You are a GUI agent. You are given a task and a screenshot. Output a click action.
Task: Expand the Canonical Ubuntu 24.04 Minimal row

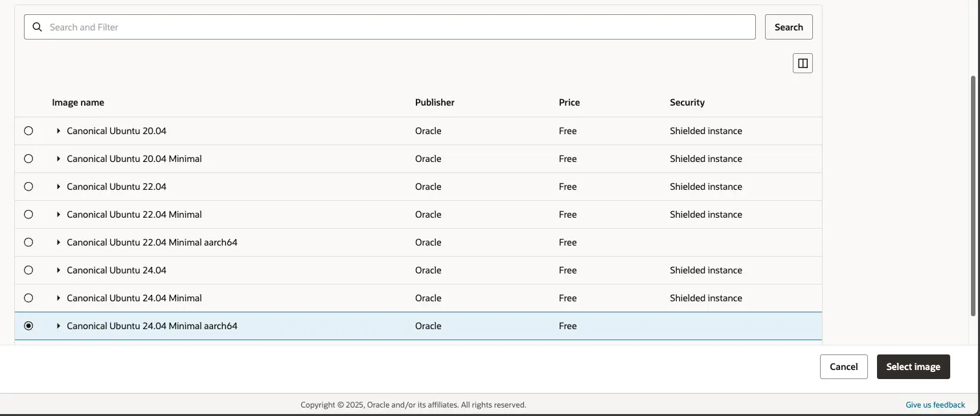point(58,297)
